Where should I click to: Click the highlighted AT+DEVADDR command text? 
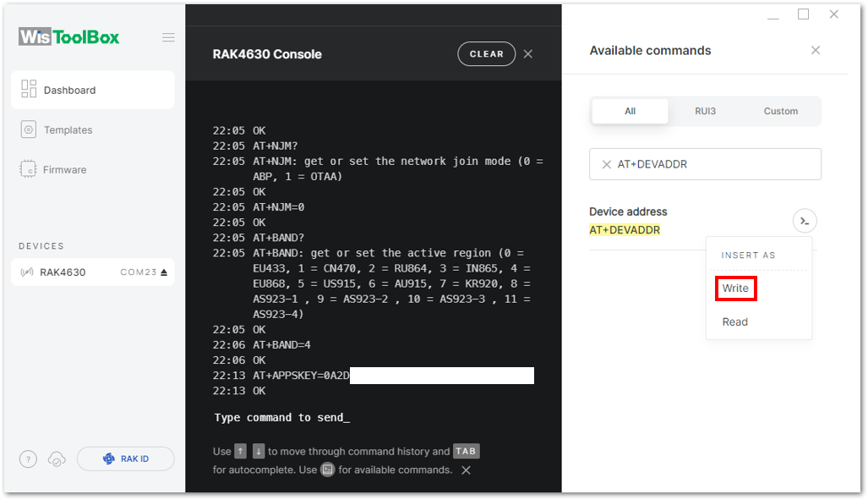[x=625, y=230]
